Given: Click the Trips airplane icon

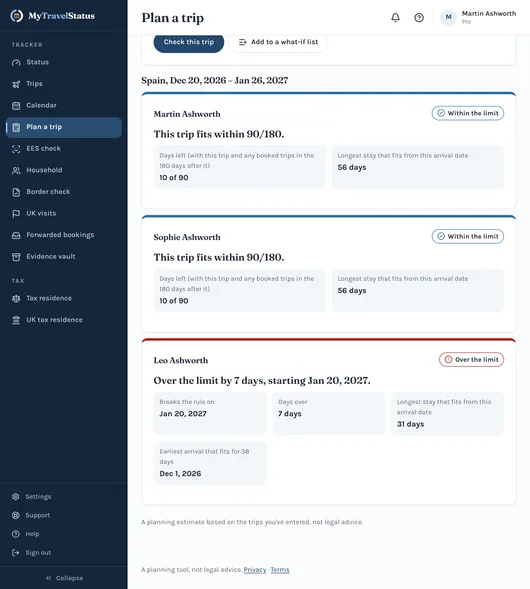Looking at the screenshot, I should click(x=16, y=84).
